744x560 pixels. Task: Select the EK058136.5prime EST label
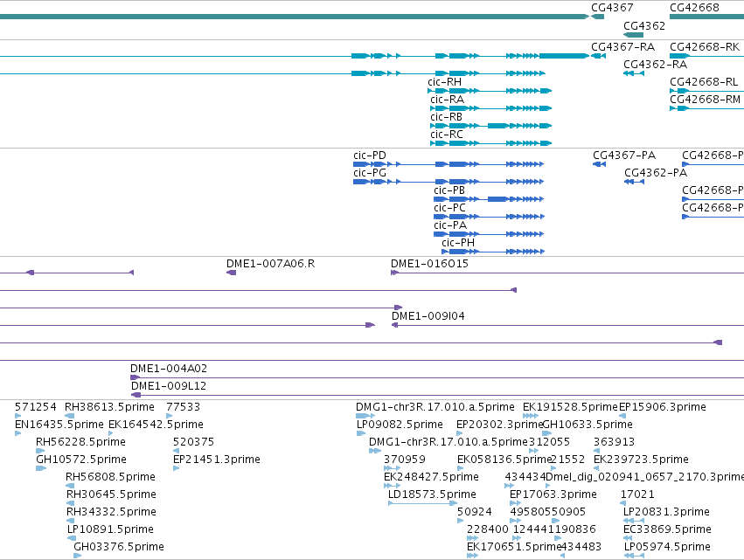[x=504, y=460]
